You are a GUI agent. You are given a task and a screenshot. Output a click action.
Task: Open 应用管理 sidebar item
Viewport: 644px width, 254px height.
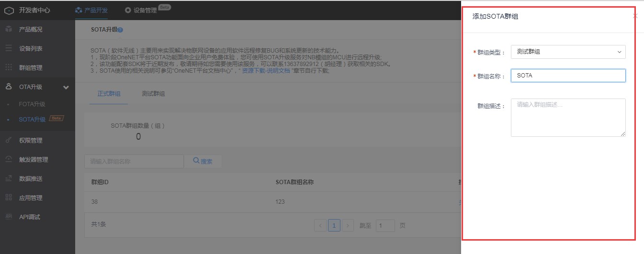click(31, 198)
